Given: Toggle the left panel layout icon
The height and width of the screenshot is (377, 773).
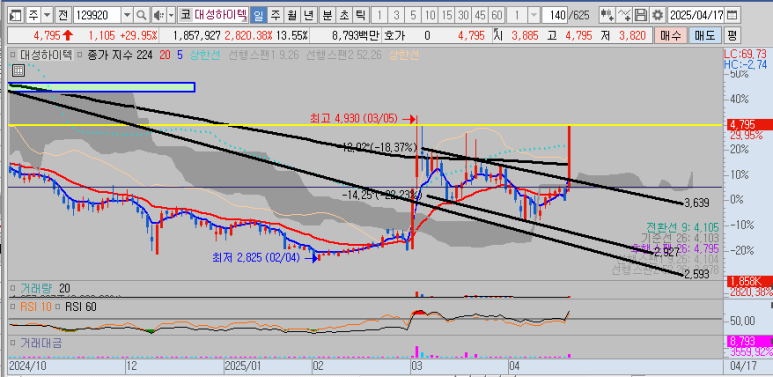Looking at the screenshot, I should pos(16,16).
